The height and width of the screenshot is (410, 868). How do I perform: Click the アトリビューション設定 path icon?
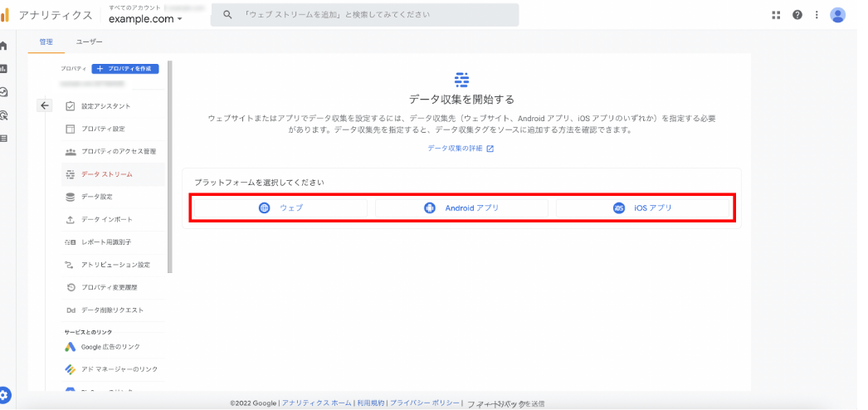click(x=71, y=265)
